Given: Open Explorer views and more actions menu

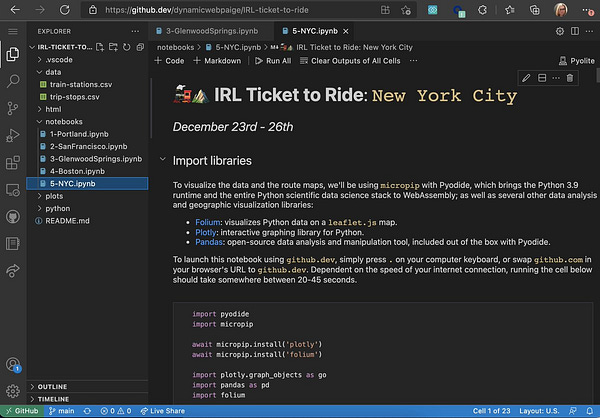Looking at the screenshot, I should coord(135,31).
